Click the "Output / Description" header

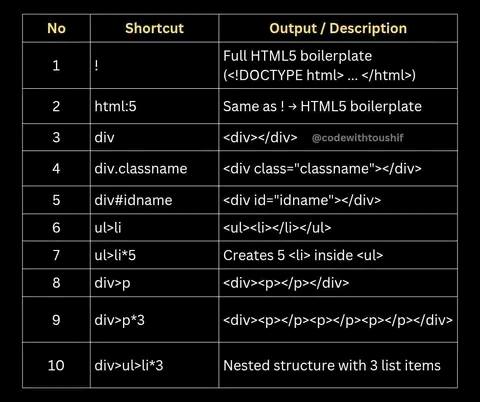338,29
